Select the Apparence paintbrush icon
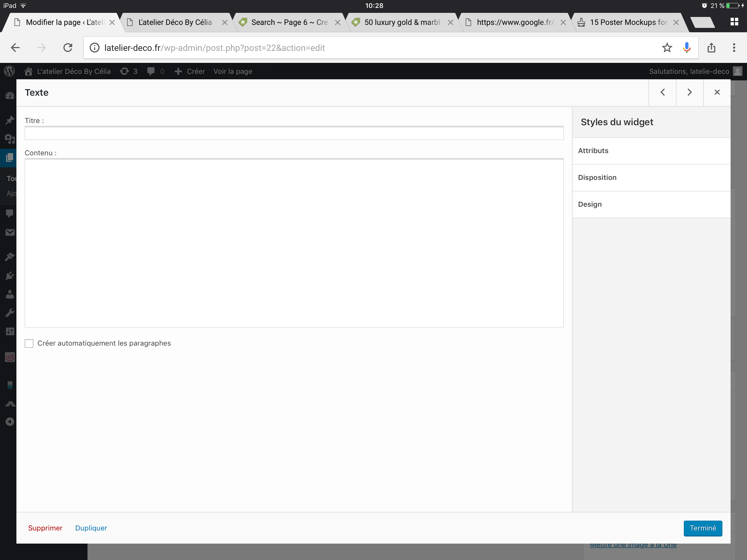 (10, 257)
